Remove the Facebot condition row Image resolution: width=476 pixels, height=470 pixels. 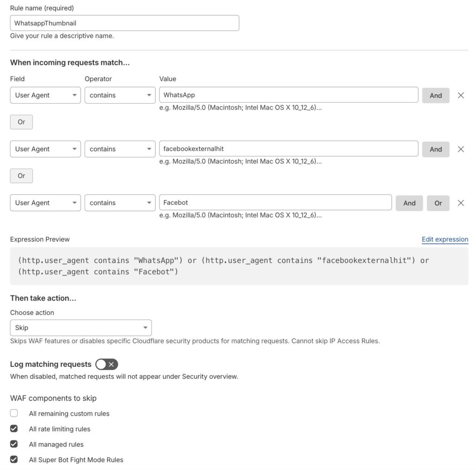[461, 202]
